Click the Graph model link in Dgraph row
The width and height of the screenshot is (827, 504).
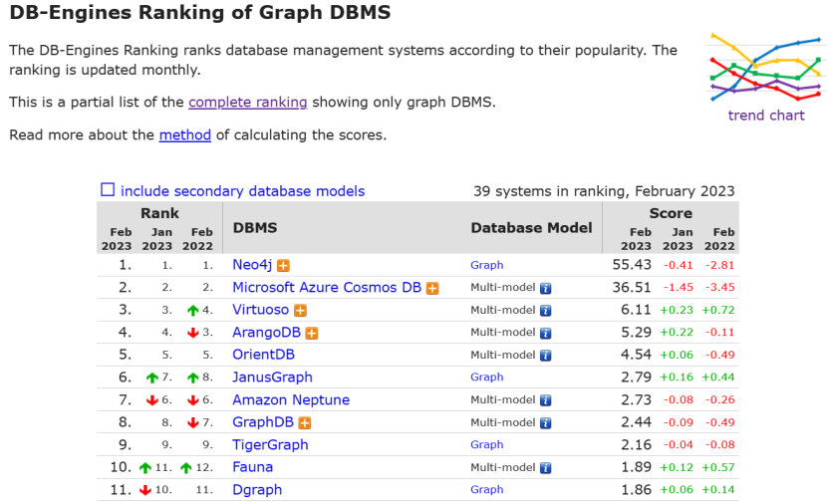point(487,489)
